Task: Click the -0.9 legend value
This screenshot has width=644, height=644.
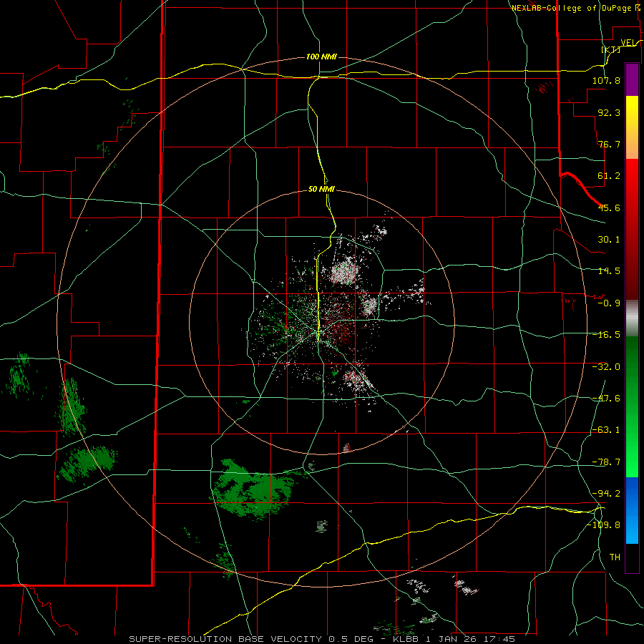Action: [609, 303]
